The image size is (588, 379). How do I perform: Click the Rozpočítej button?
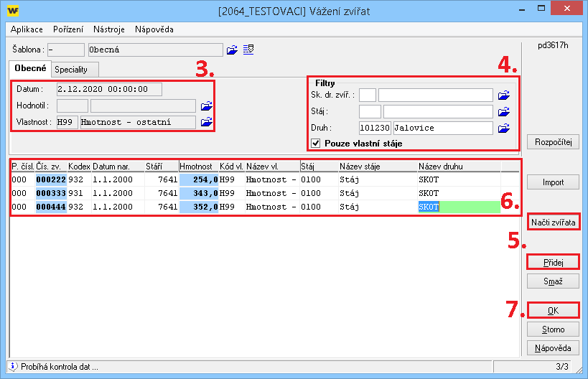(553, 142)
